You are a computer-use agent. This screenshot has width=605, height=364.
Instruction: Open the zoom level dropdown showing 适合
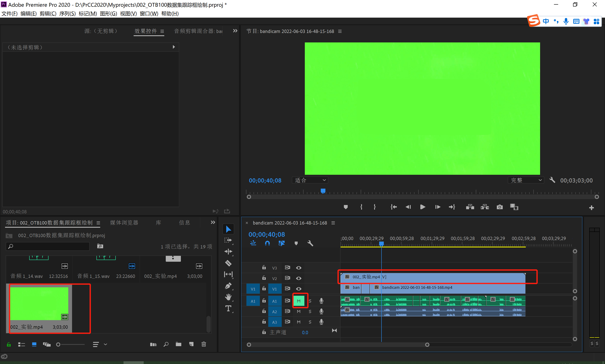point(310,180)
